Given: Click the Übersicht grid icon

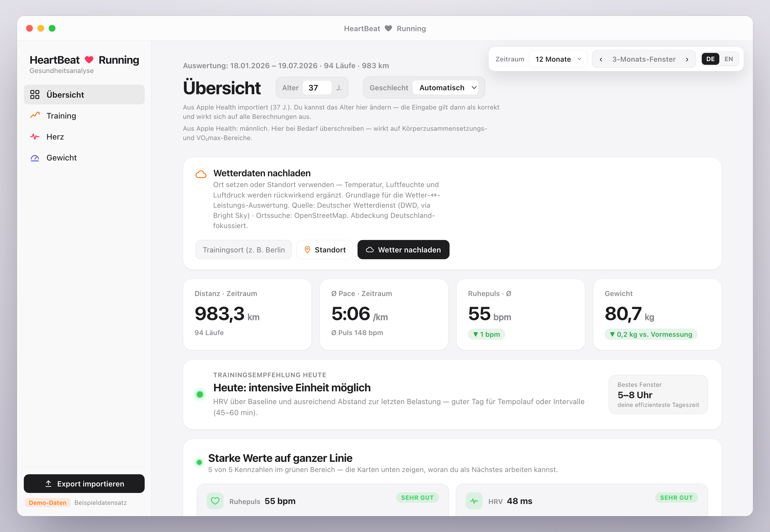Looking at the screenshot, I should pos(35,95).
